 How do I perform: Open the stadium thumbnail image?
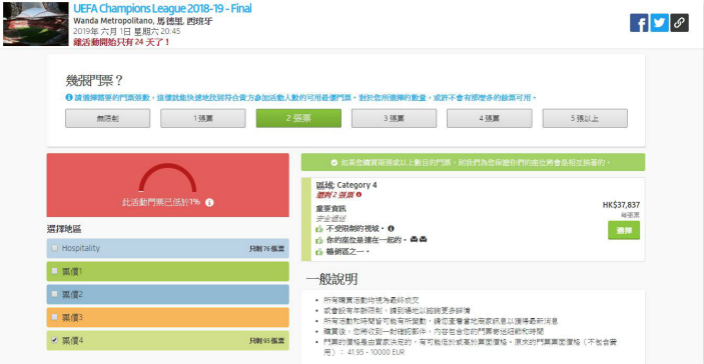pyautogui.click(x=36, y=24)
